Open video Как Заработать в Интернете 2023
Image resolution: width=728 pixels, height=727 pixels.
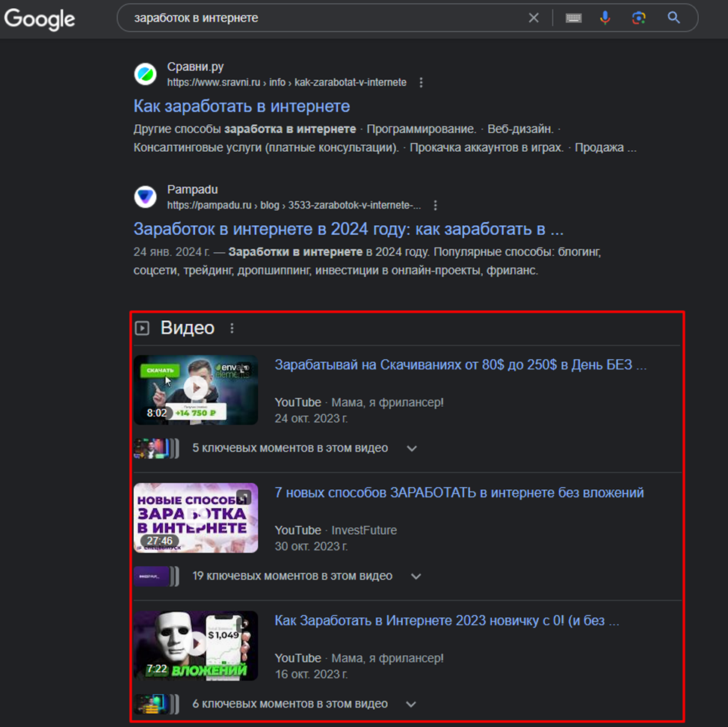(x=447, y=621)
